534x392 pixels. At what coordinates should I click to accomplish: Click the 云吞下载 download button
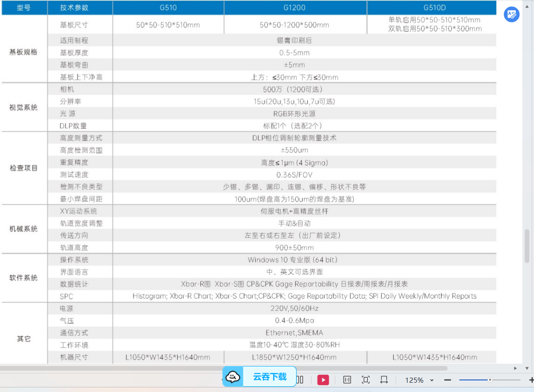coord(269,377)
